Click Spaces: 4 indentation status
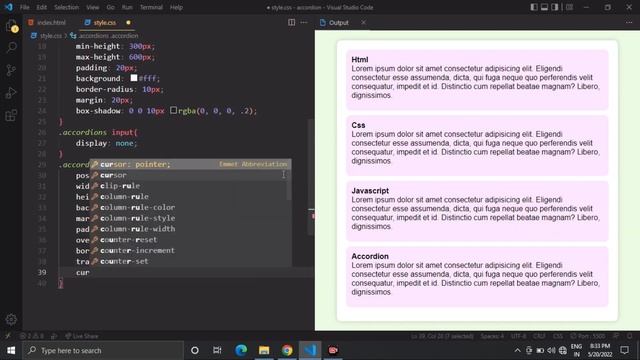 [x=492, y=336]
